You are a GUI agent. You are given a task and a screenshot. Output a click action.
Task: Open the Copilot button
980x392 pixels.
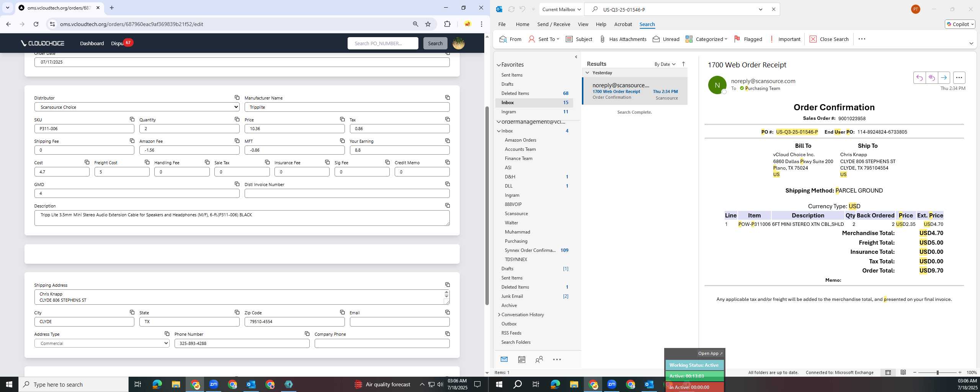pos(960,24)
